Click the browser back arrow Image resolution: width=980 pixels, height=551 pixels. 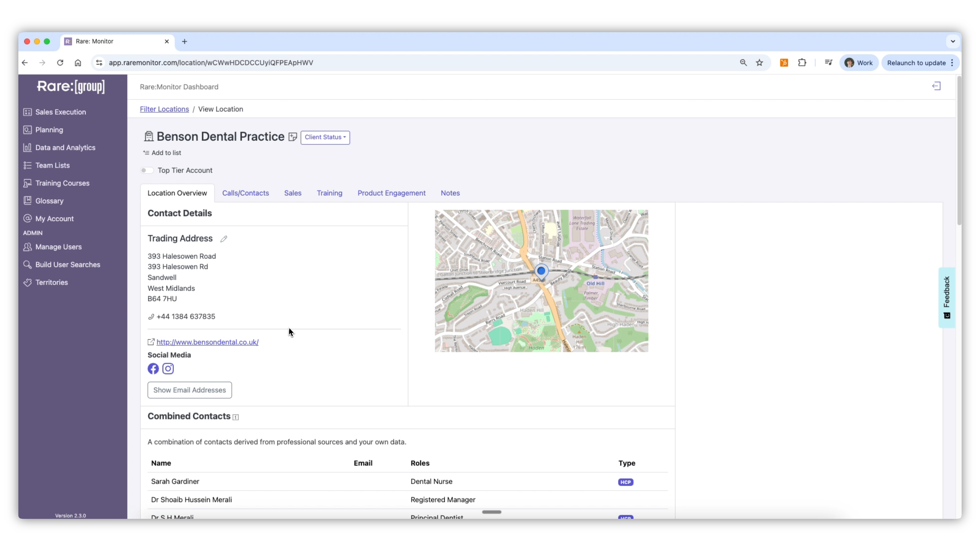25,63
